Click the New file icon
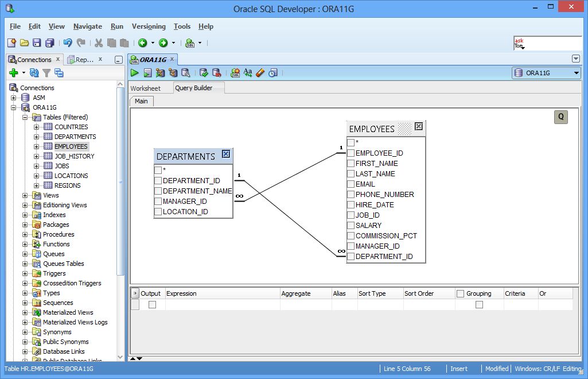Viewport: 588px width, 379px height. point(11,42)
